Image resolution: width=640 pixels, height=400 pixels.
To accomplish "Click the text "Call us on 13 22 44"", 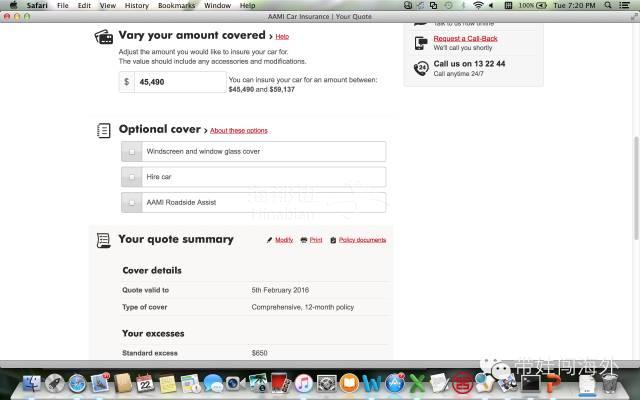I will 469,64.
